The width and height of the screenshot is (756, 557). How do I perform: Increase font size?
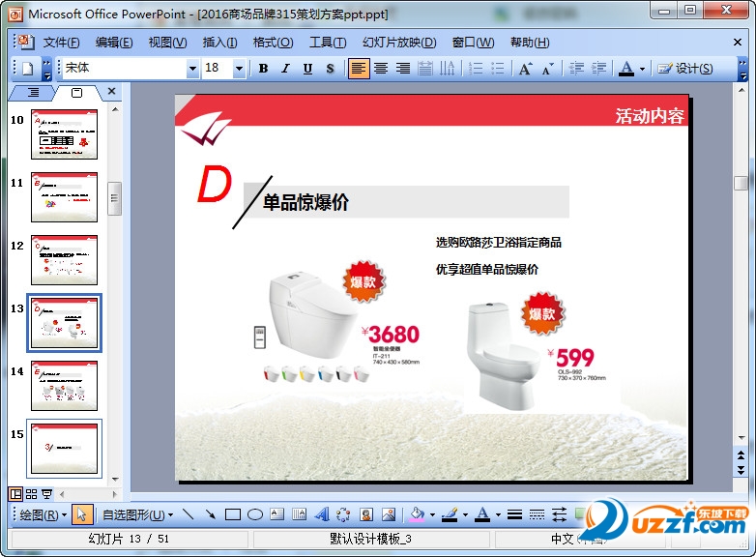[x=526, y=69]
